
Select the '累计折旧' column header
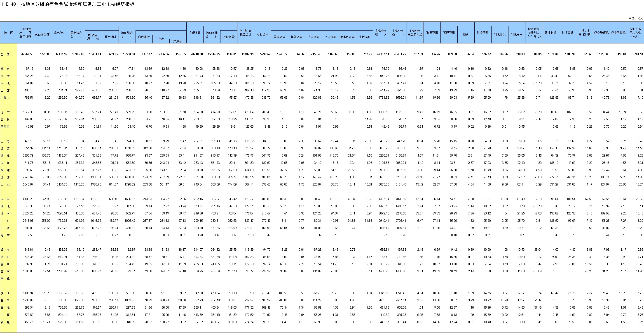(x=110, y=37)
